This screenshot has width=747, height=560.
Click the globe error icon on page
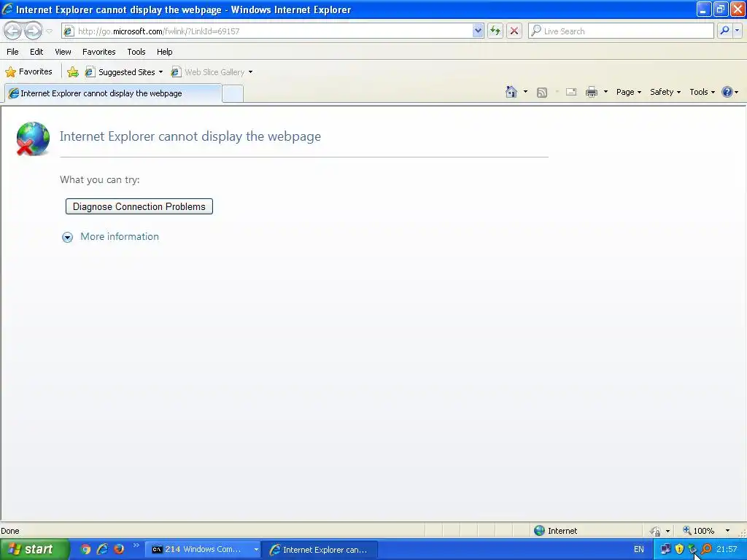[x=33, y=139]
